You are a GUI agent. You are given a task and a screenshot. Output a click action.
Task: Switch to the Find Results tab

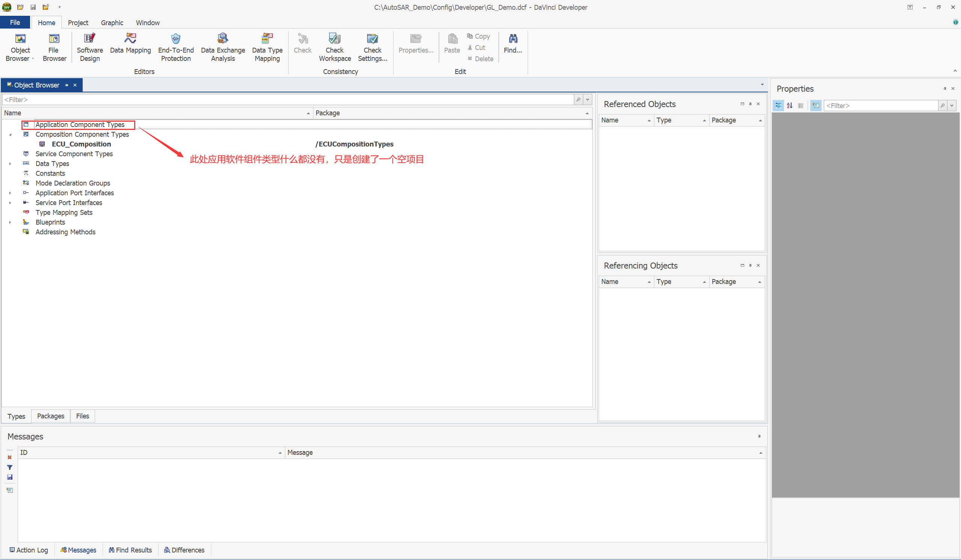click(130, 550)
